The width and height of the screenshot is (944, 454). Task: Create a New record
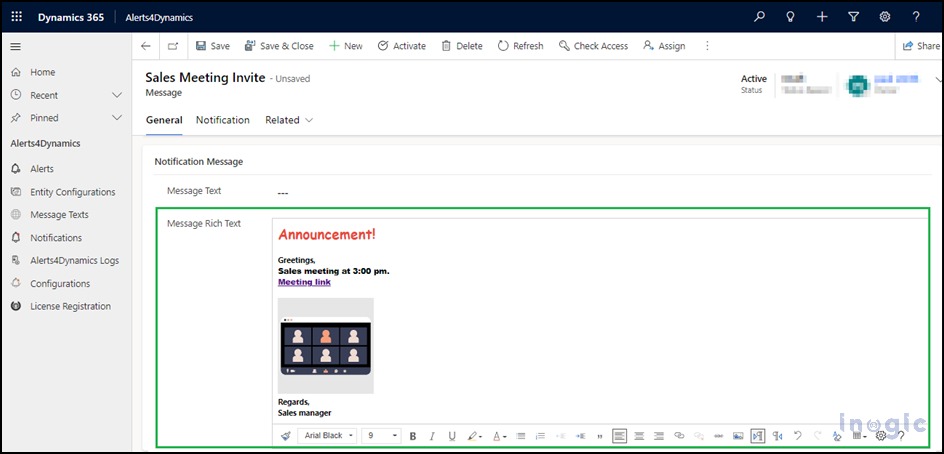click(x=346, y=46)
